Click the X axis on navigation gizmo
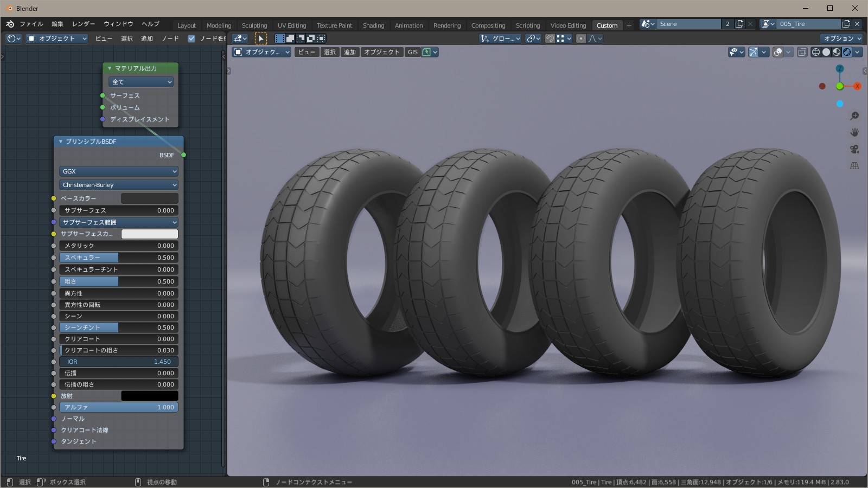 857,86
